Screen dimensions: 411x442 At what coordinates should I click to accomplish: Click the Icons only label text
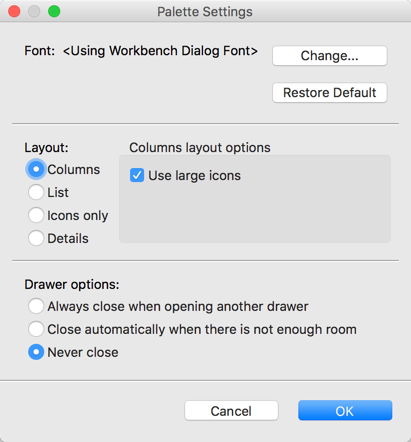[78, 216]
